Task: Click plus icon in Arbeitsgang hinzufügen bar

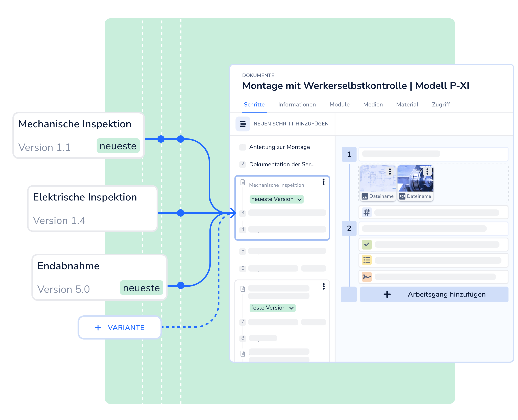Action: tap(387, 294)
